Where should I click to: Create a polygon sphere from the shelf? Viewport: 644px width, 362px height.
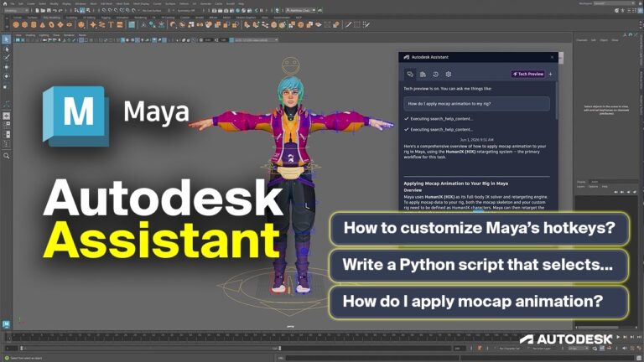click(x=16, y=24)
